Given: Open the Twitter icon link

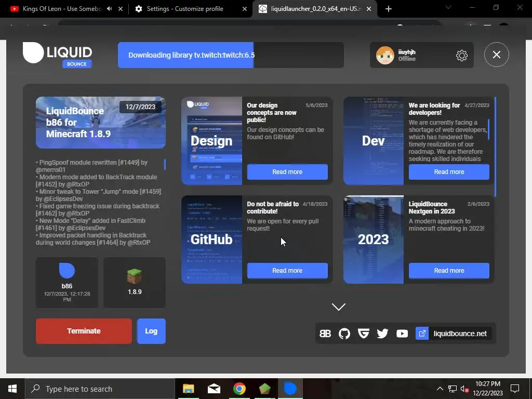Looking at the screenshot, I should point(382,334).
